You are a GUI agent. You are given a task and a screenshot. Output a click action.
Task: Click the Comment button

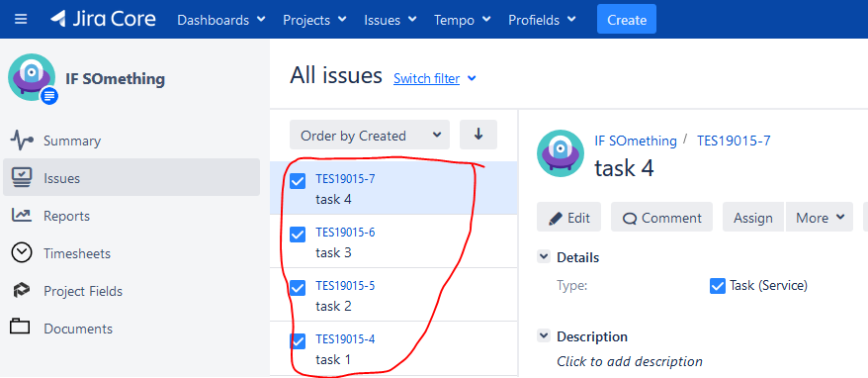661,218
